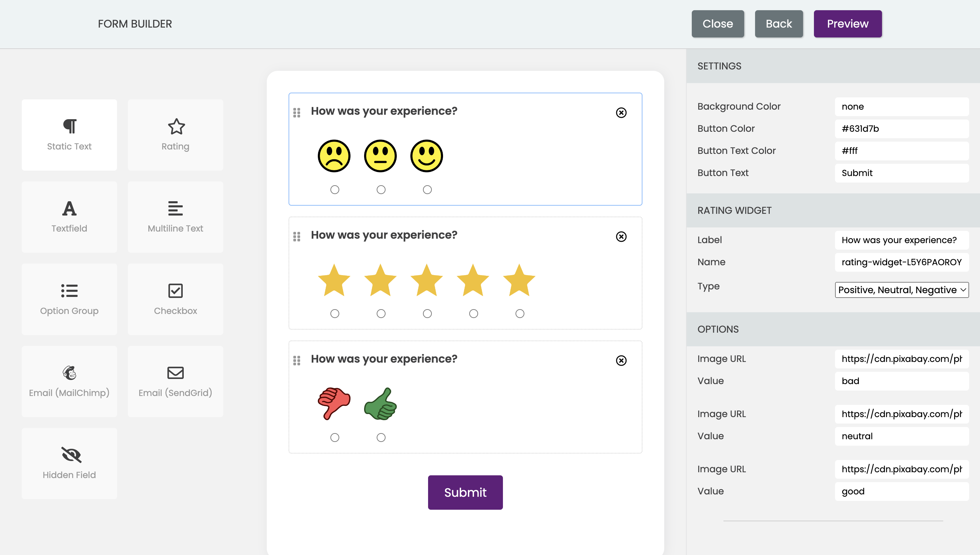This screenshot has height=555, width=980.
Task: Select the Multiline Text widget icon
Action: coord(175,208)
